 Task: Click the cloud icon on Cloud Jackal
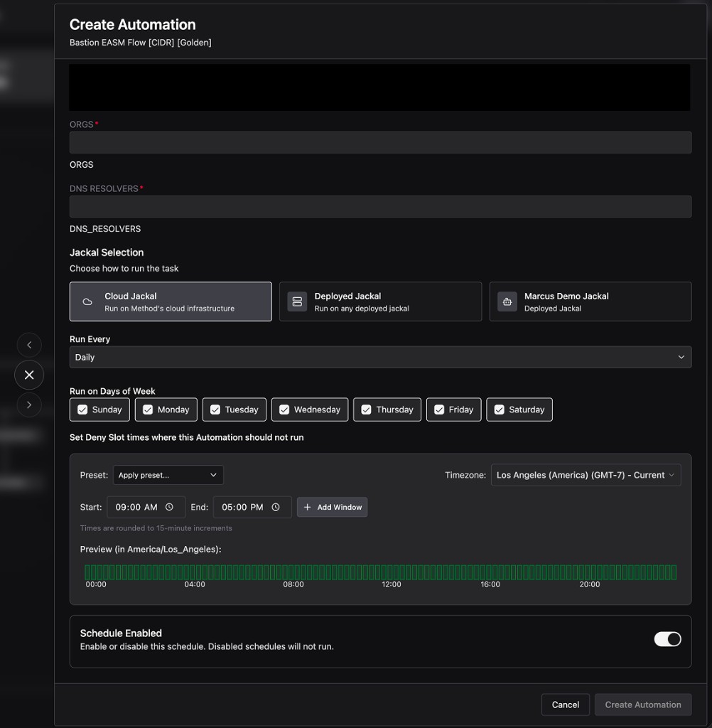(87, 301)
